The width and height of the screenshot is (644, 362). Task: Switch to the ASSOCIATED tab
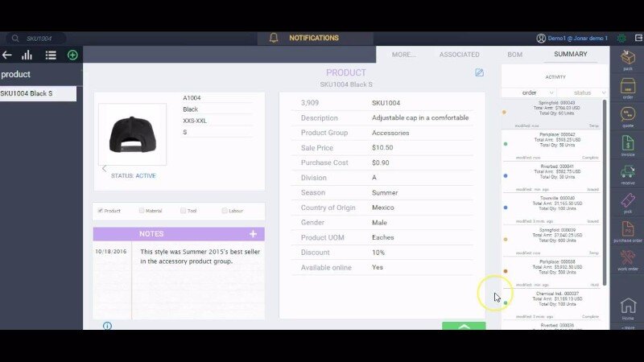(459, 55)
